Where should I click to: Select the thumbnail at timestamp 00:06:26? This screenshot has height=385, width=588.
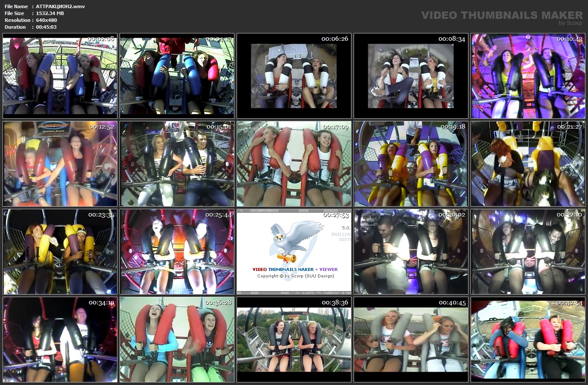click(294, 76)
